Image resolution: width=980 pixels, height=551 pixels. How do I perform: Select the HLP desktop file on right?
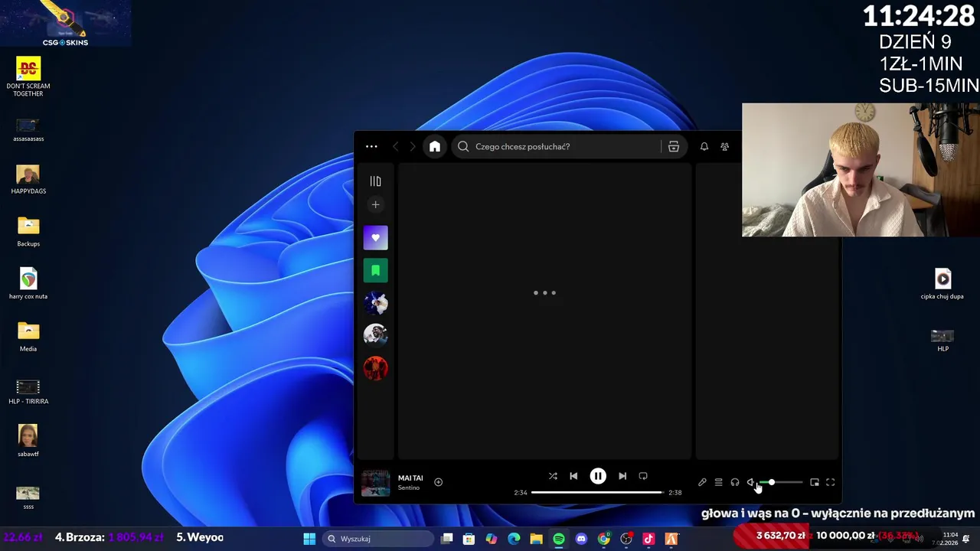(942, 341)
